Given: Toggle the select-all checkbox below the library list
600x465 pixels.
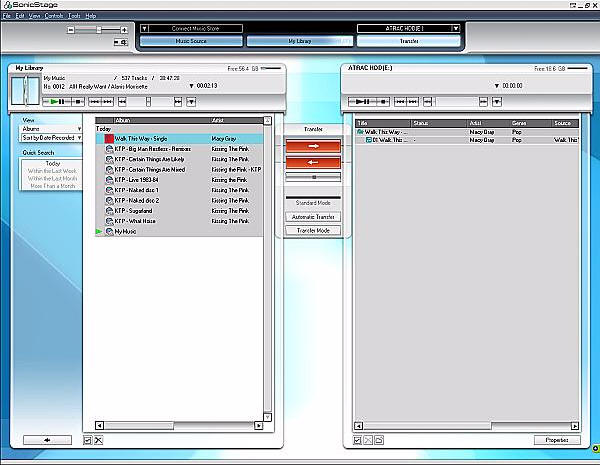Looking at the screenshot, I should click(88, 440).
